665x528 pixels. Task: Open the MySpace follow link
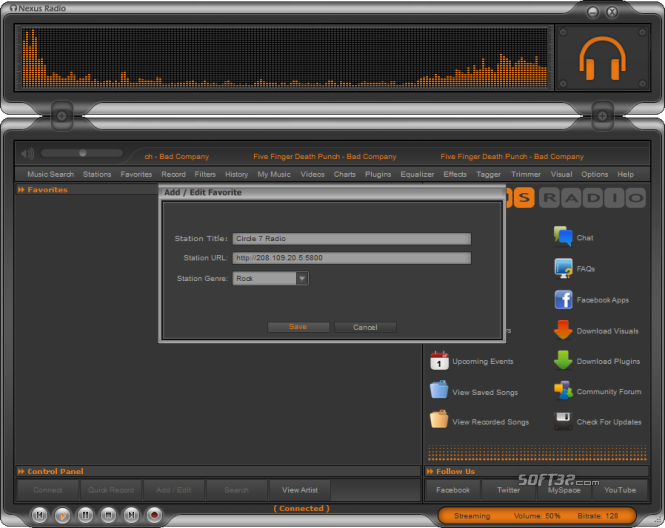tap(564, 490)
